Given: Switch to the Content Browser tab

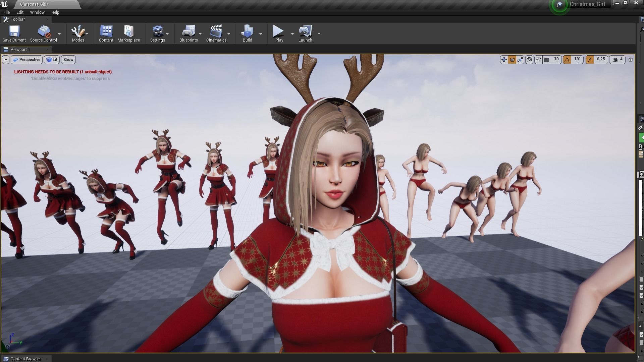Looking at the screenshot, I should (x=26, y=359).
